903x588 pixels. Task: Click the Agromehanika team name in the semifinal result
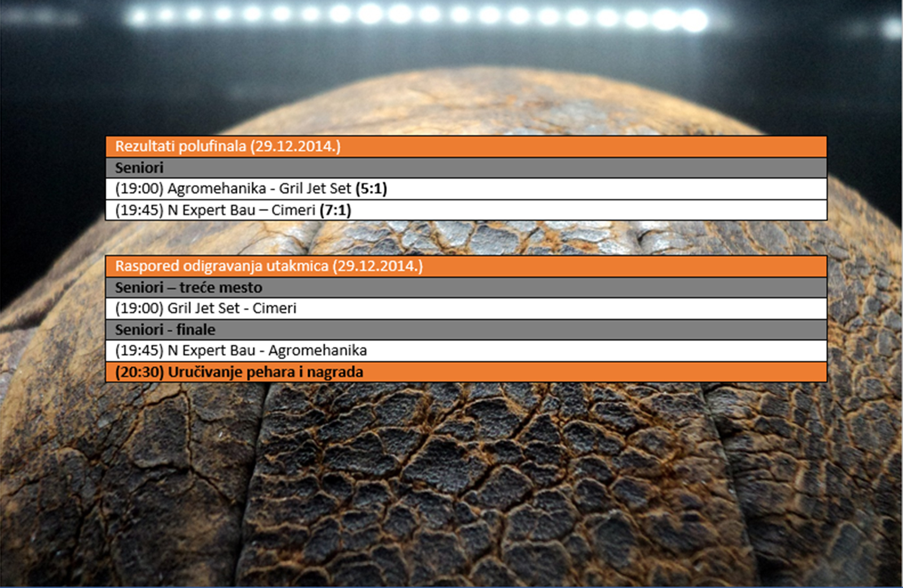[217, 188]
